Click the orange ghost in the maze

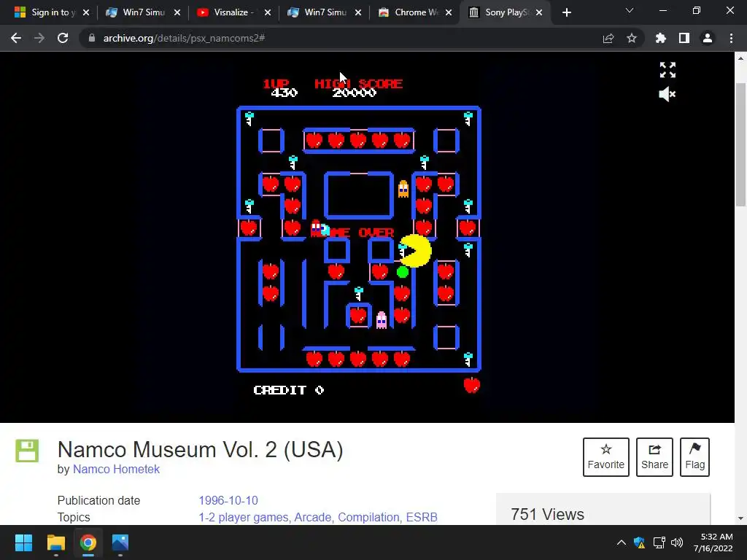[x=403, y=189]
